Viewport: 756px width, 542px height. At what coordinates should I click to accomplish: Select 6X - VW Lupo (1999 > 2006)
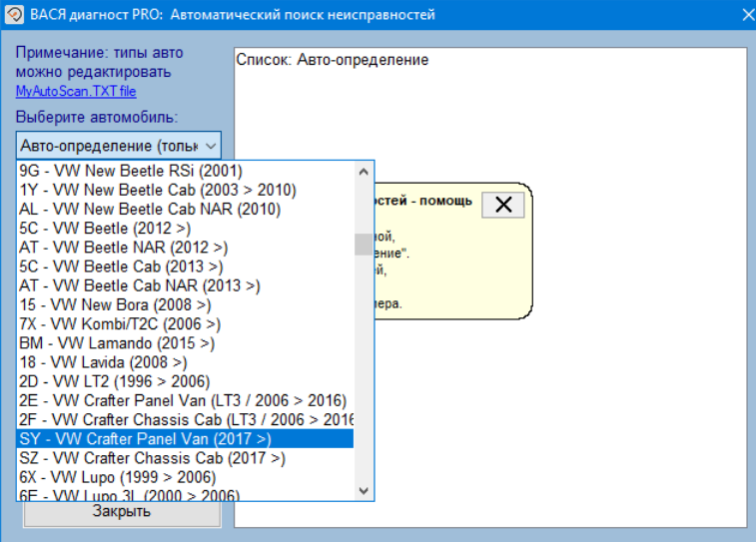click(x=185, y=477)
